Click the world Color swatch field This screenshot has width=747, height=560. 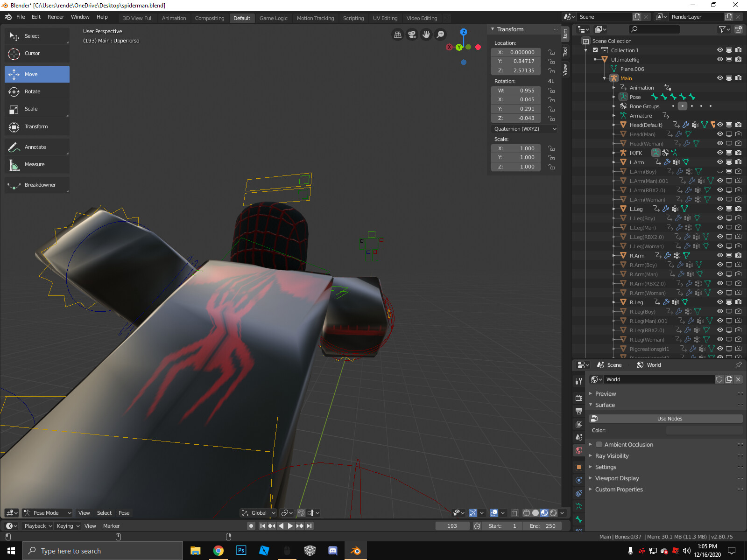704,430
